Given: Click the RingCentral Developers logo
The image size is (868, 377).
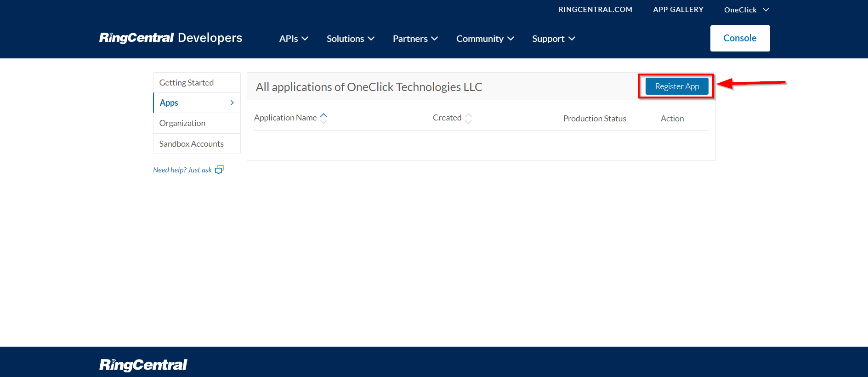Looking at the screenshot, I should click(x=170, y=38).
